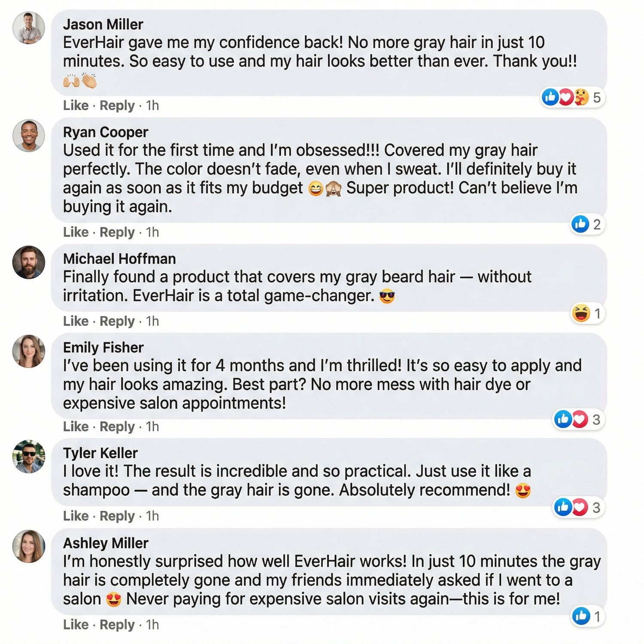Image resolution: width=644 pixels, height=644 pixels.
Task: Click the thumbs-up reaction on Ryan Cooper's comment
Action: point(580,224)
